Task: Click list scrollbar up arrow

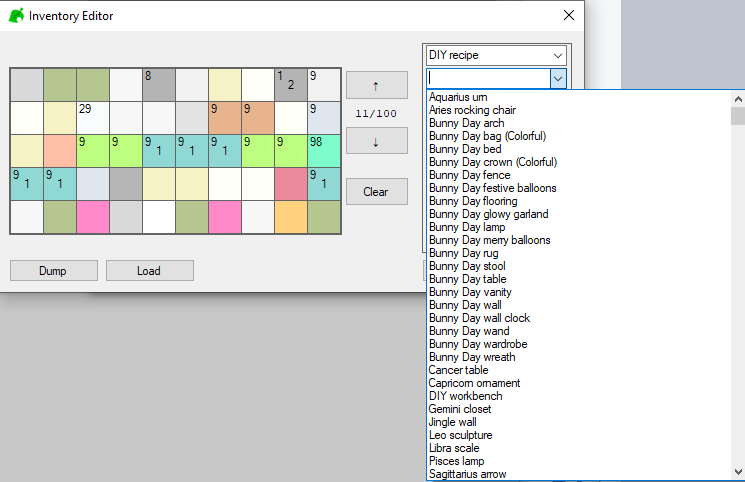Action: (738, 99)
